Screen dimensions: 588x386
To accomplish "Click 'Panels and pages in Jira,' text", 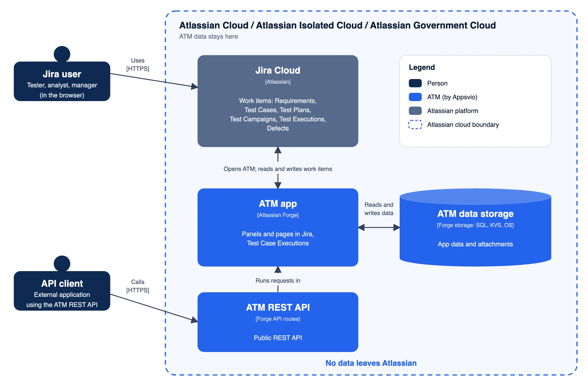I will point(278,234).
